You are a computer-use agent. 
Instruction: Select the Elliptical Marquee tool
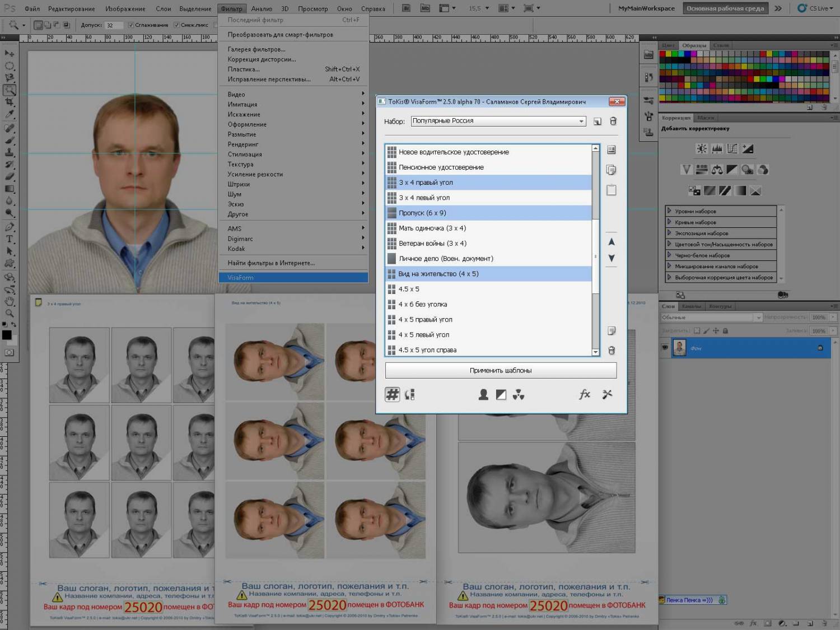coord(10,66)
